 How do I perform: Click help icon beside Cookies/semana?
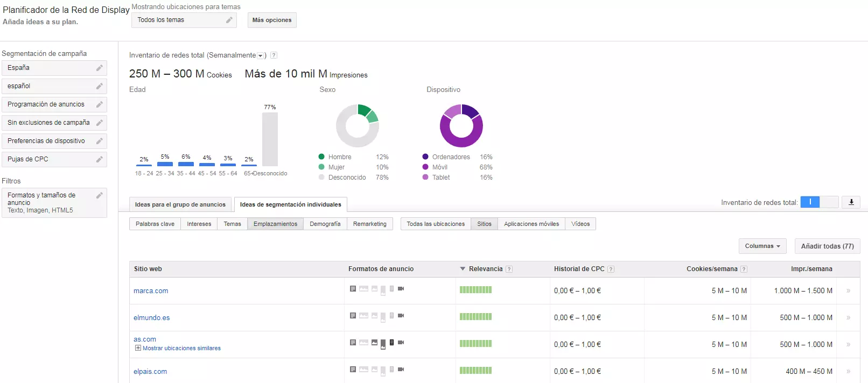(x=744, y=269)
